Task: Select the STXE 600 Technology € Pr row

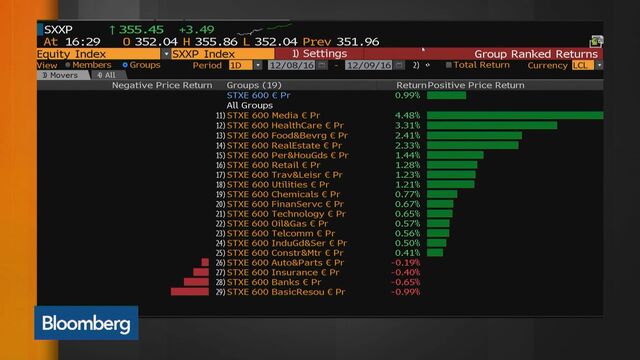Action: [286, 214]
